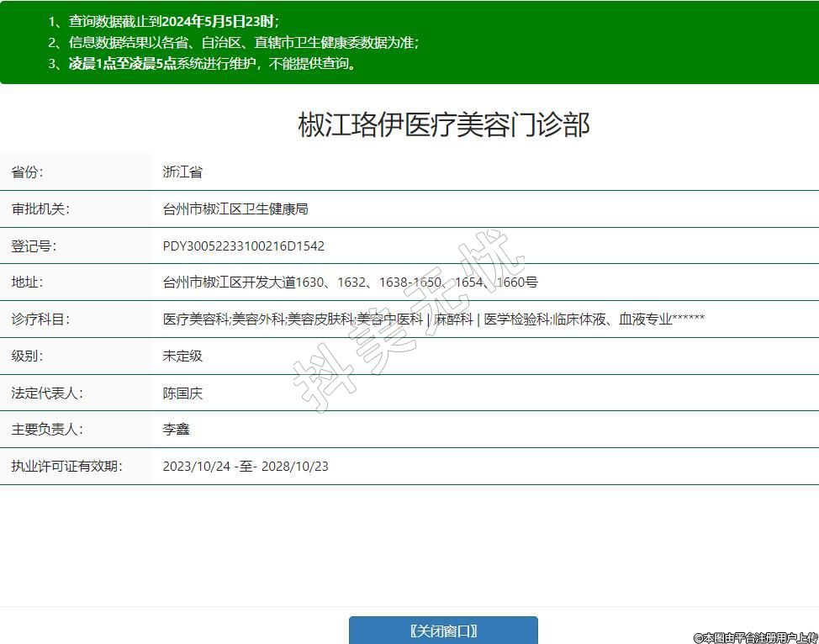Click the 登记号 field label

(34, 246)
